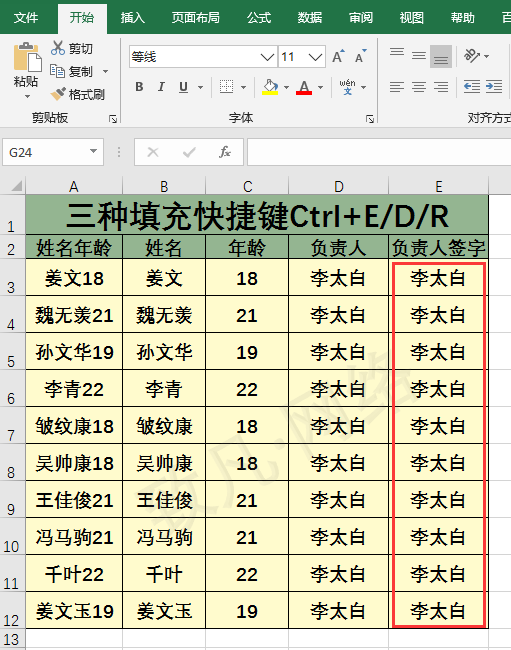Toggle bold formatting
Image resolution: width=511 pixels, height=650 pixels.
click(139, 87)
